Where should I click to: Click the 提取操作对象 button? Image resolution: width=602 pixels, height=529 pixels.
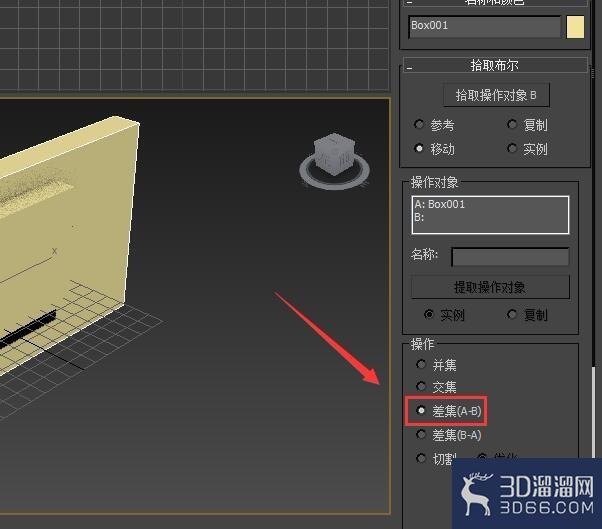[490, 287]
